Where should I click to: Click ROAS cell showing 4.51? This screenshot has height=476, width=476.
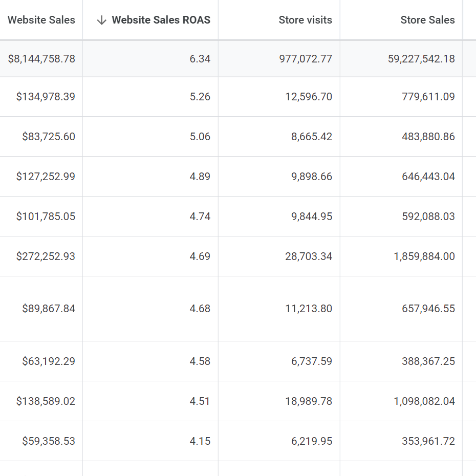200,401
